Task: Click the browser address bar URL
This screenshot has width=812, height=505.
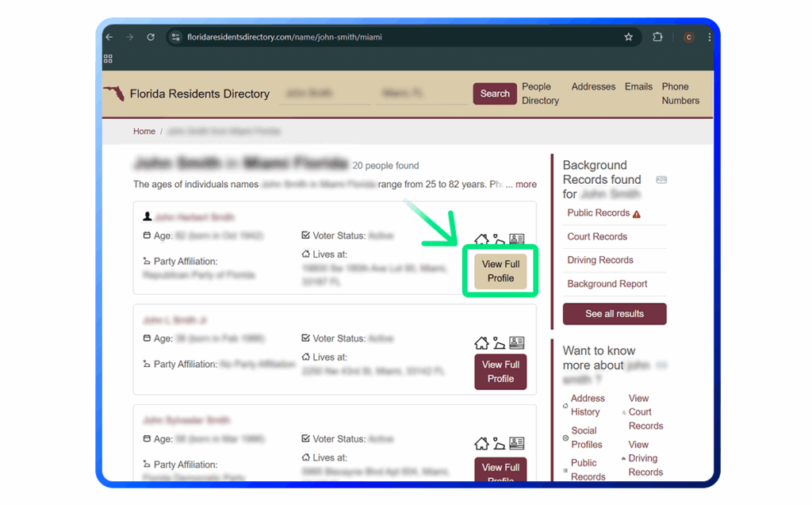Action: [x=284, y=37]
